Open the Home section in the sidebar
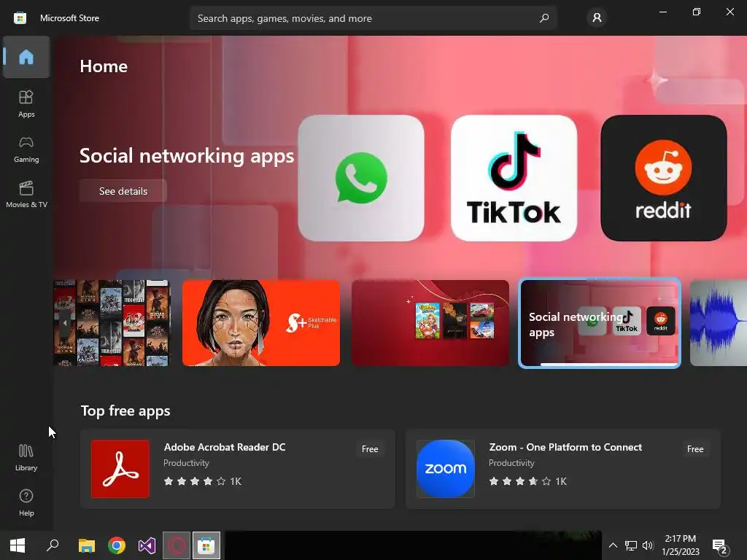This screenshot has height=560, width=747. (26, 57)
